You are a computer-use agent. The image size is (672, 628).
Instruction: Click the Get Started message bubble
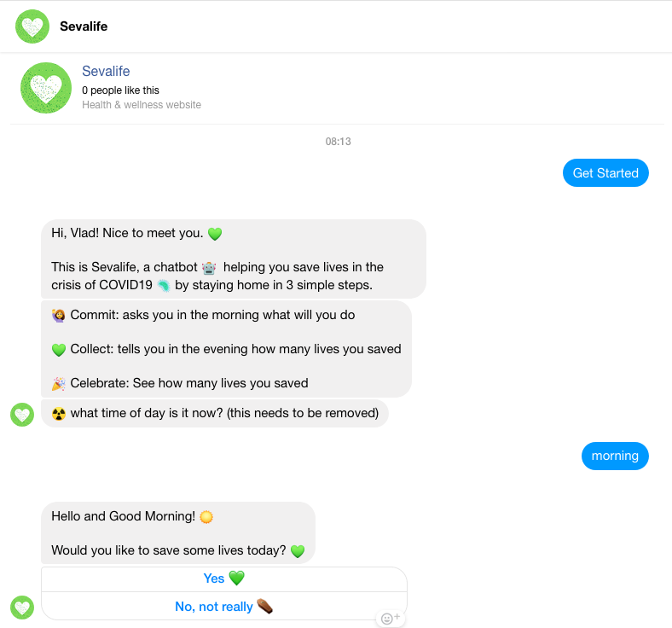605,172
